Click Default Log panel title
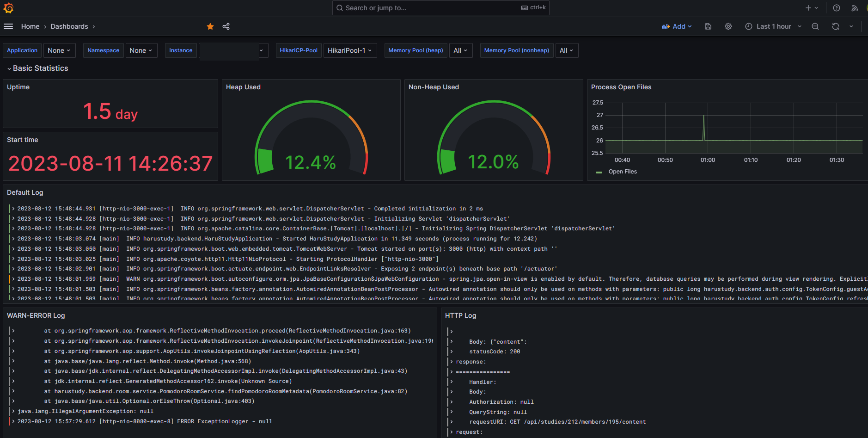The image size is (868, 438). 25,192
